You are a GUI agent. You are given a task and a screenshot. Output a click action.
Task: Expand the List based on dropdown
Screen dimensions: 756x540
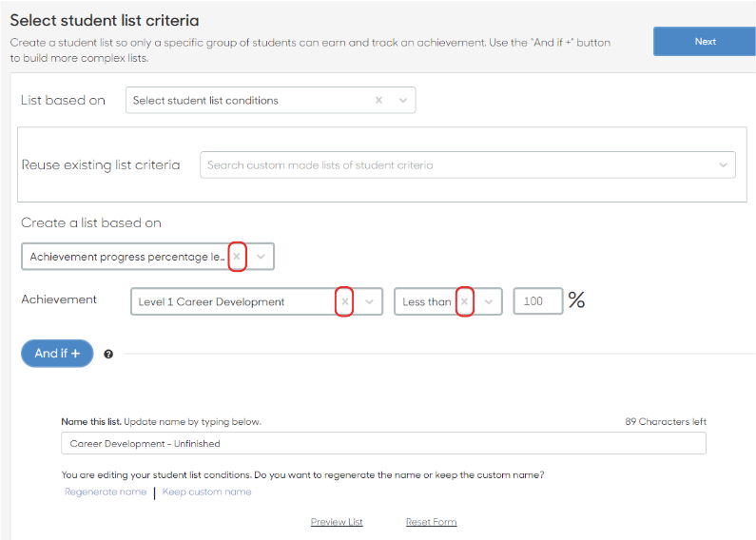pos(403,100)
